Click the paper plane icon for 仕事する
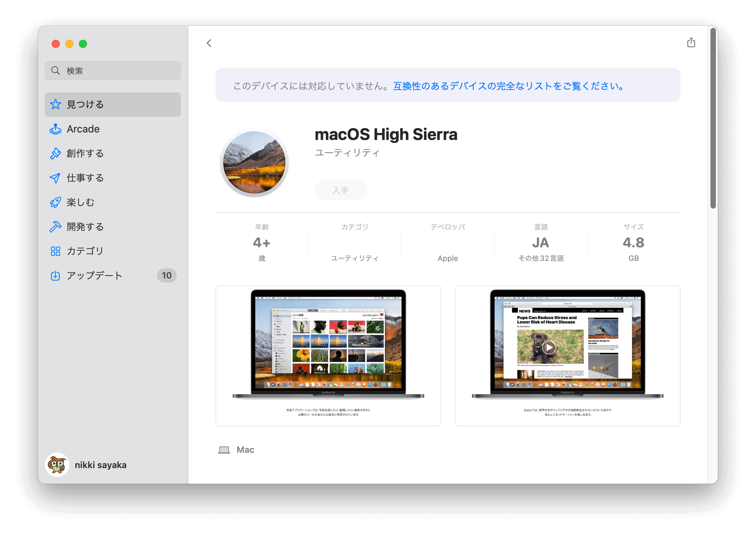 coord(55,178)
